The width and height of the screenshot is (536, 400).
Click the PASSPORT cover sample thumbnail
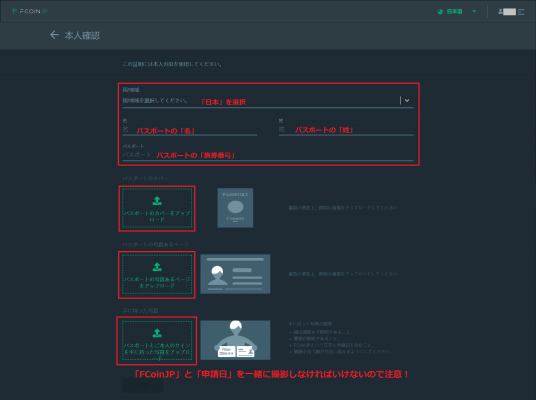[235, 208]
